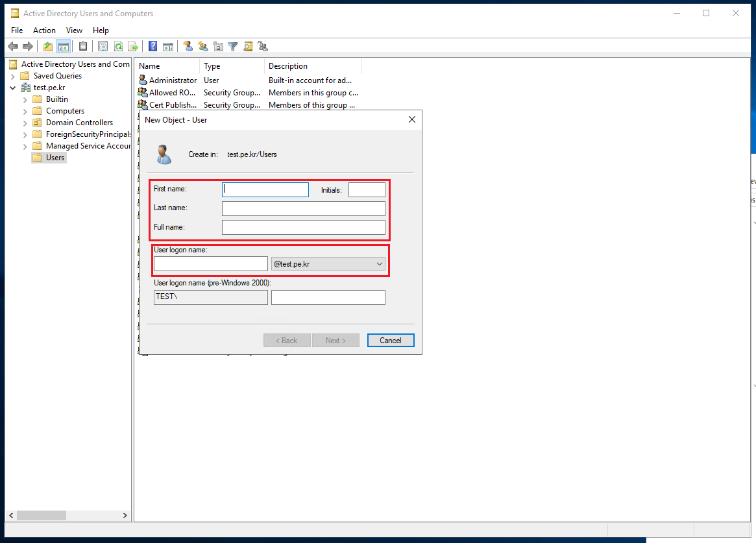
Task: Click the title bar application icon
Action: click(x=15, y=14)
